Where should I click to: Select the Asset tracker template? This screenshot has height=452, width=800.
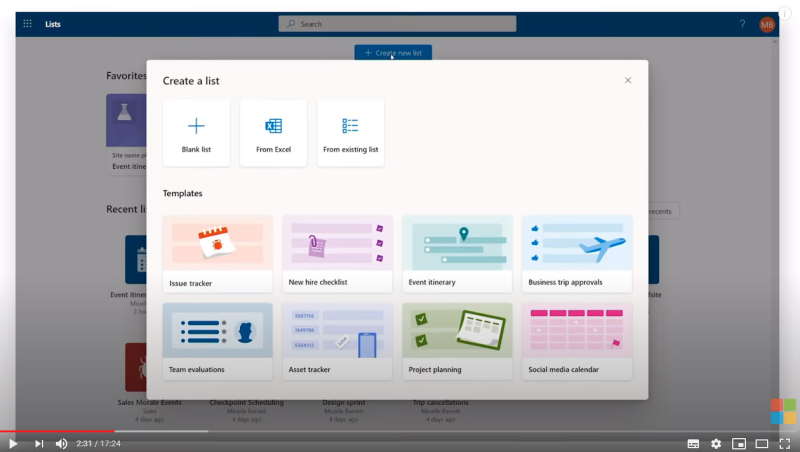337,341
